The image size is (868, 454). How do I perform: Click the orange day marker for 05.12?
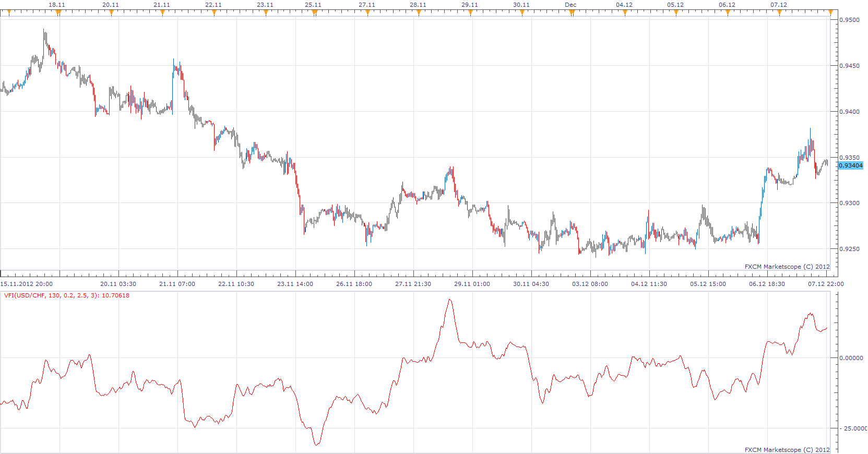pos(676,13)
